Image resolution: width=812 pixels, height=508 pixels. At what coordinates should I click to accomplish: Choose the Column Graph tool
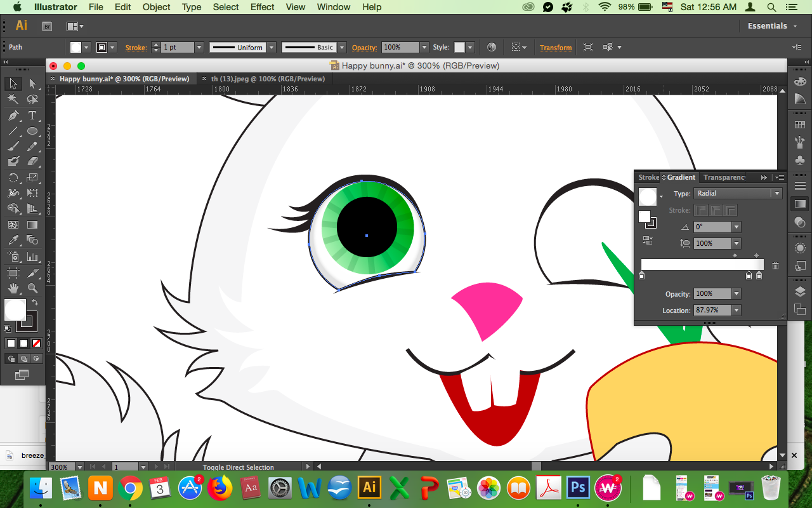[x=32, y=257]
